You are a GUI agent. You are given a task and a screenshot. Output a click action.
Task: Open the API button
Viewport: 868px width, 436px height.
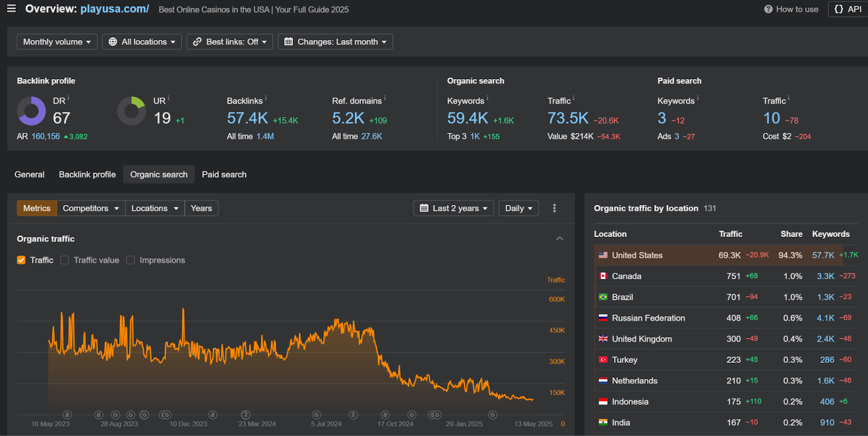click(848, 9)
